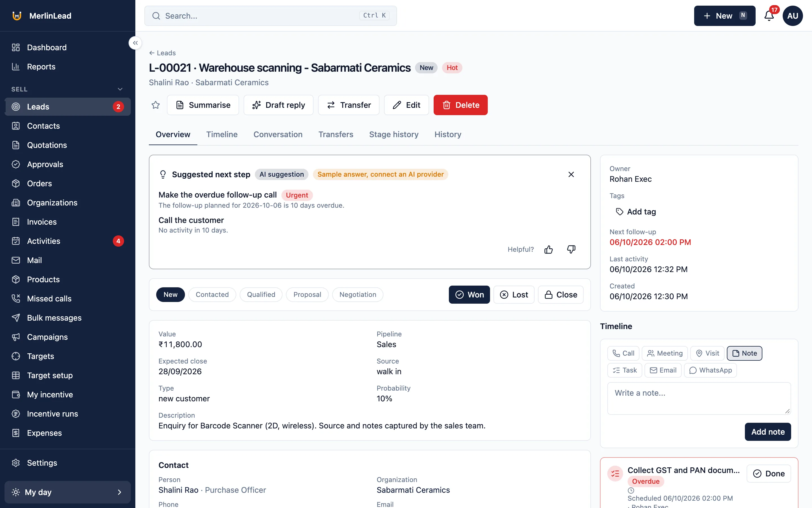Go back to the Leads list
812x508 pixels.
tap(162, 53)
